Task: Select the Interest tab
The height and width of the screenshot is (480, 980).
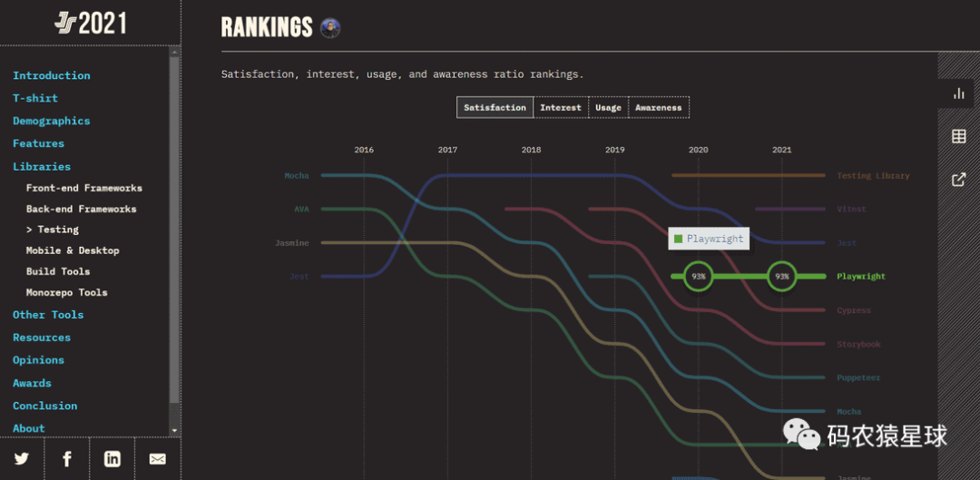Action: point(561,107)
